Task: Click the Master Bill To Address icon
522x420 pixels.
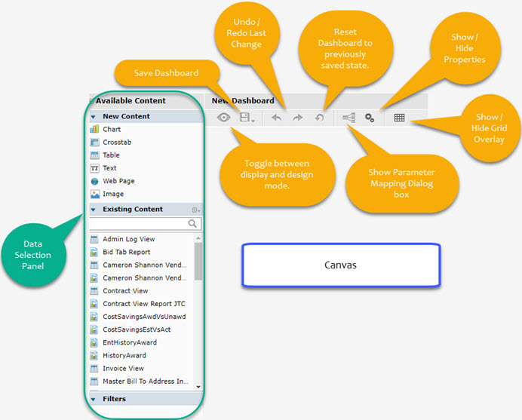Action: coord(94,382)
